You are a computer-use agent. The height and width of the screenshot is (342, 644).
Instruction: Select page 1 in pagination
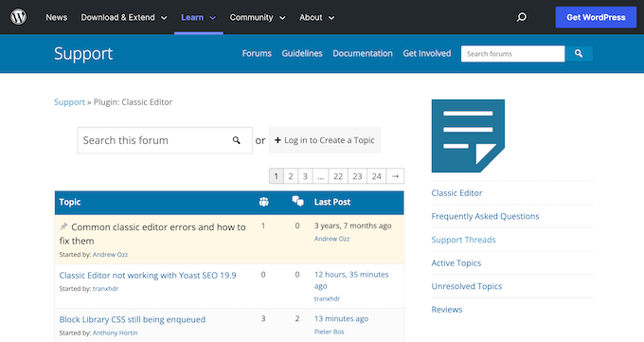click(276, 176)
